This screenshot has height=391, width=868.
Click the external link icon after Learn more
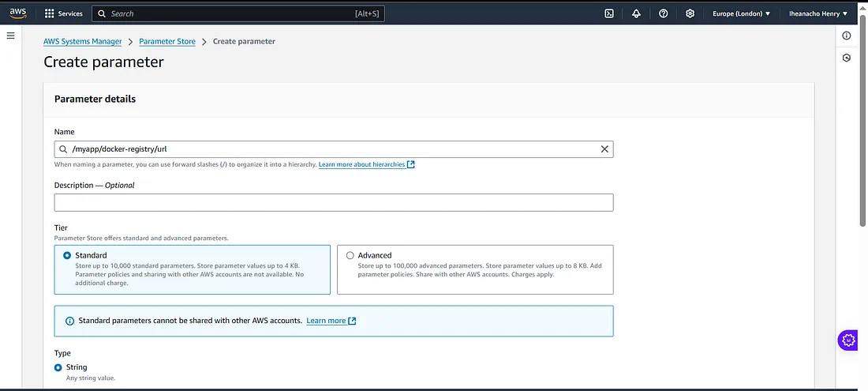click(x=352, y=321)
